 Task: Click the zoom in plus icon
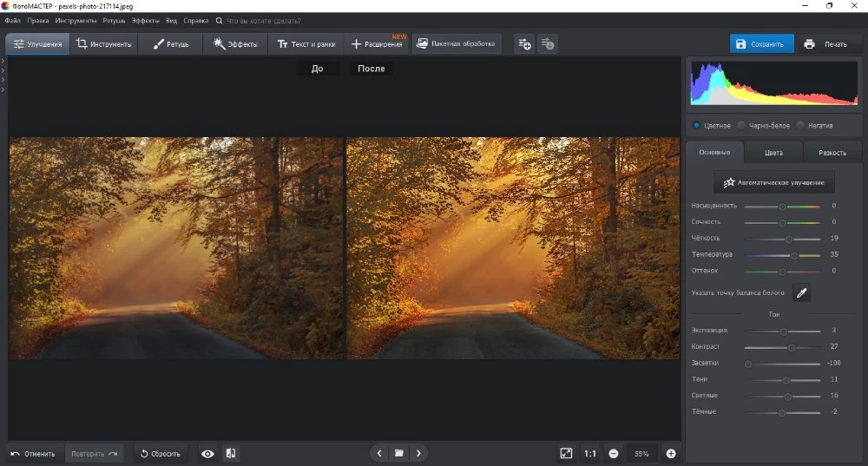pos(671,453)
